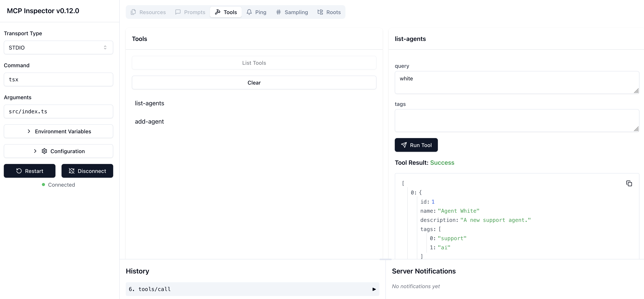Image resolution: width=644 pixels, height=299 pixels.
Task: Click the list-agents panel heading
Action: [x=410, y=39]
